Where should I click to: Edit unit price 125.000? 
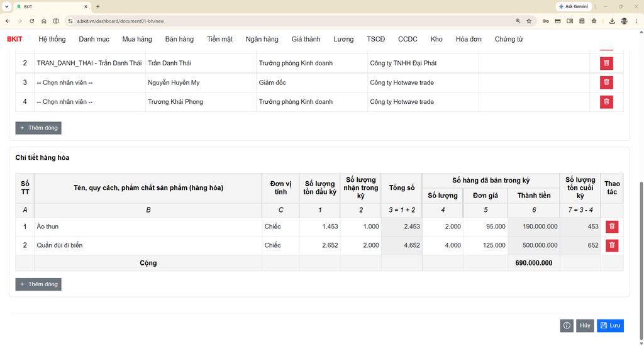point(486,245)
